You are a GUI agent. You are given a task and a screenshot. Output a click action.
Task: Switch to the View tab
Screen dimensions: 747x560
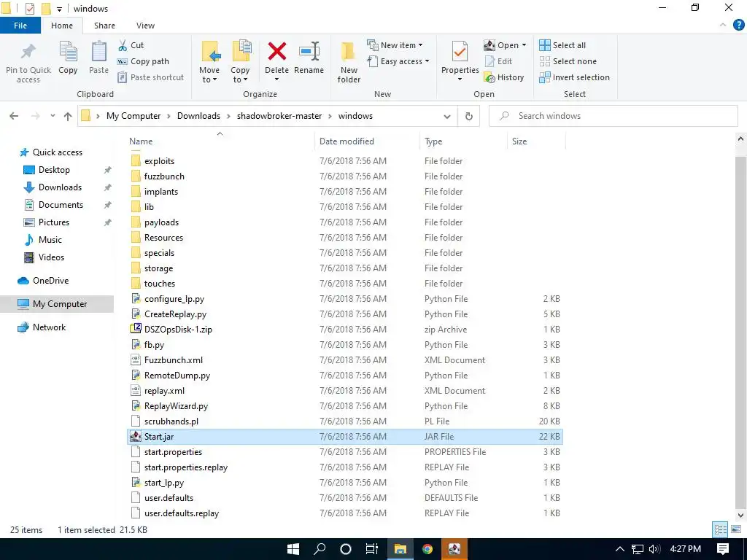[145, 26]
